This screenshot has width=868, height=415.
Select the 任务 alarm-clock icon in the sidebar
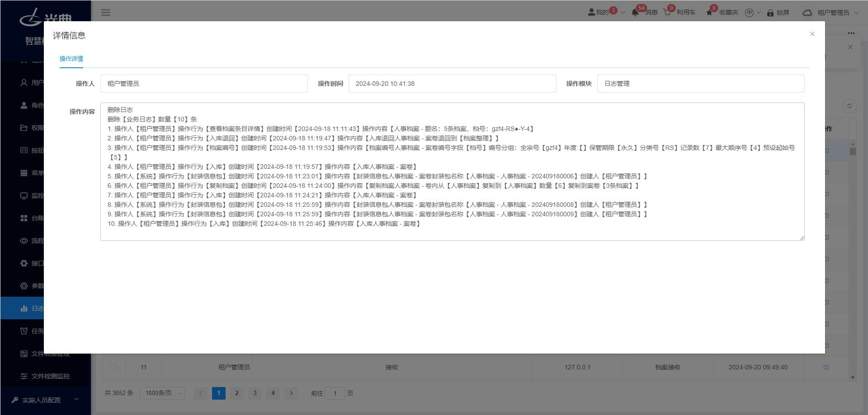coord(24,331)
